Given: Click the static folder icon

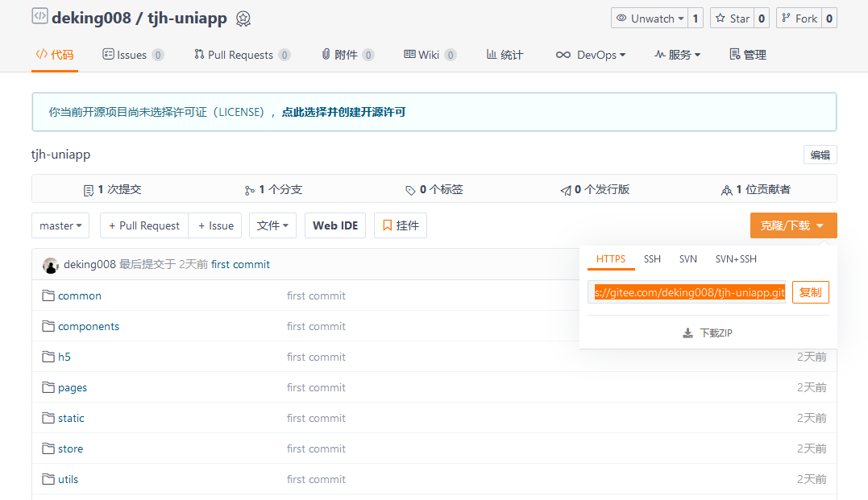Looking at the screenshot, I should pos(48,418).
